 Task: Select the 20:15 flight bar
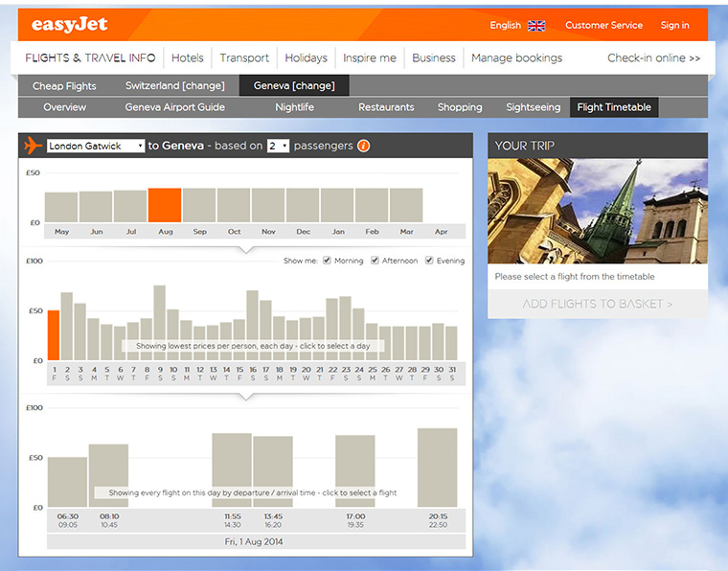(x=437, y=468)
